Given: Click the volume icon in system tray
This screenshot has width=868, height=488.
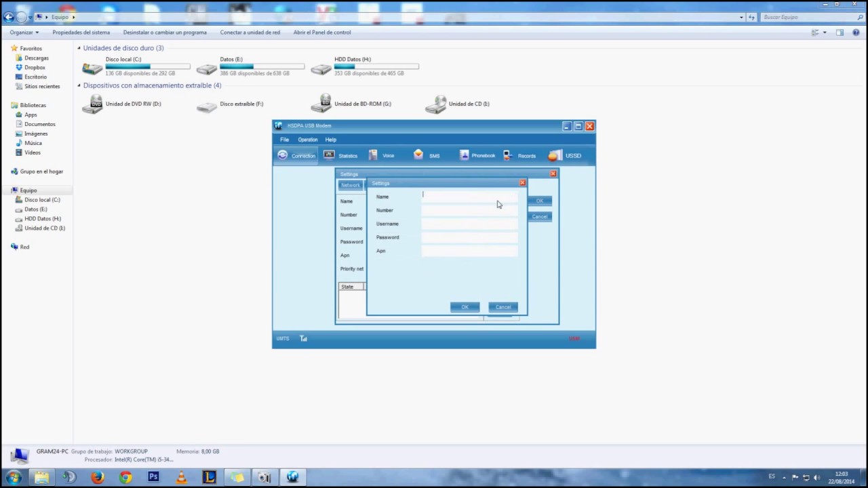Looking at the screenshot, I should click(816, 477).
